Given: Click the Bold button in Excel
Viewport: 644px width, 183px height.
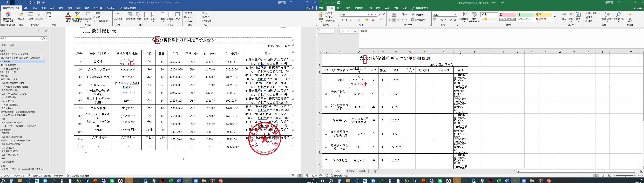Looking at the screenshot, I should coord(342,20).
